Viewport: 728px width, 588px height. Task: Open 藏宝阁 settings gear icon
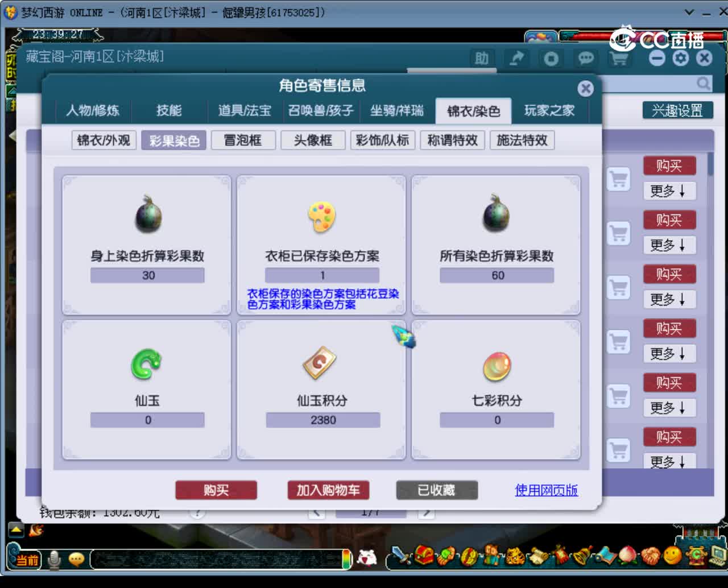coord(681,58)
